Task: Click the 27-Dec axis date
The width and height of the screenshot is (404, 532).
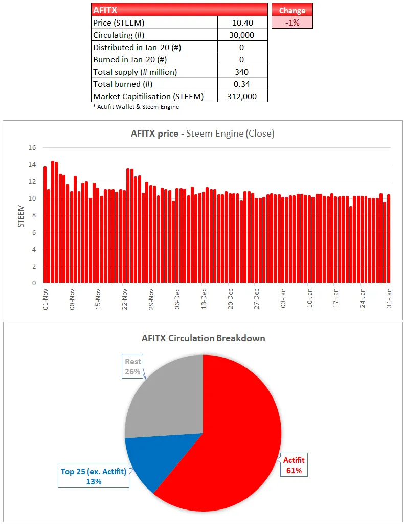Action: (256, 299)
